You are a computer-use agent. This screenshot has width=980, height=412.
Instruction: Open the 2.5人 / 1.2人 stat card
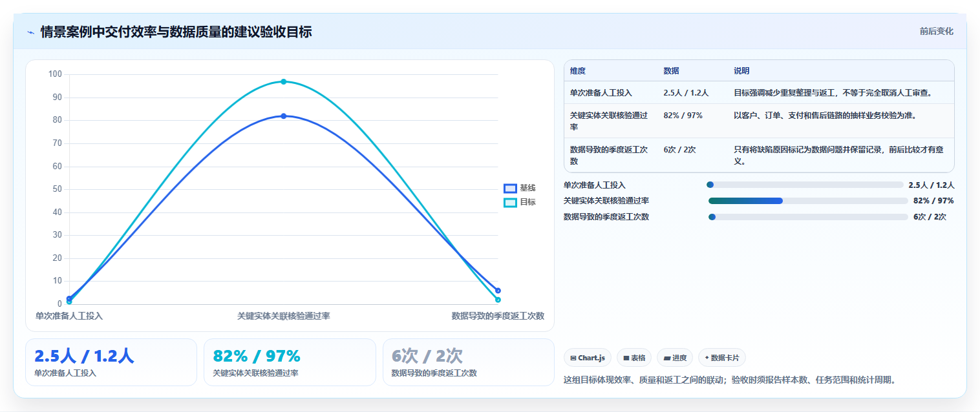[111, 362]
